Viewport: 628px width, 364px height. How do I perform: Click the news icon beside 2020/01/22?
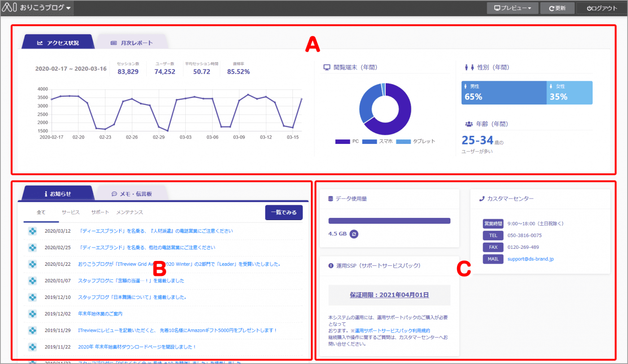32,264
